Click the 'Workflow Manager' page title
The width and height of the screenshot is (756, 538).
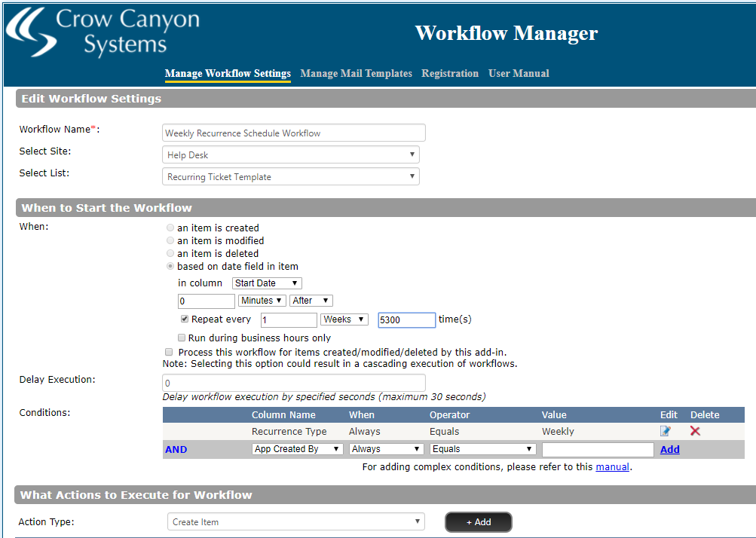[507, 33]
